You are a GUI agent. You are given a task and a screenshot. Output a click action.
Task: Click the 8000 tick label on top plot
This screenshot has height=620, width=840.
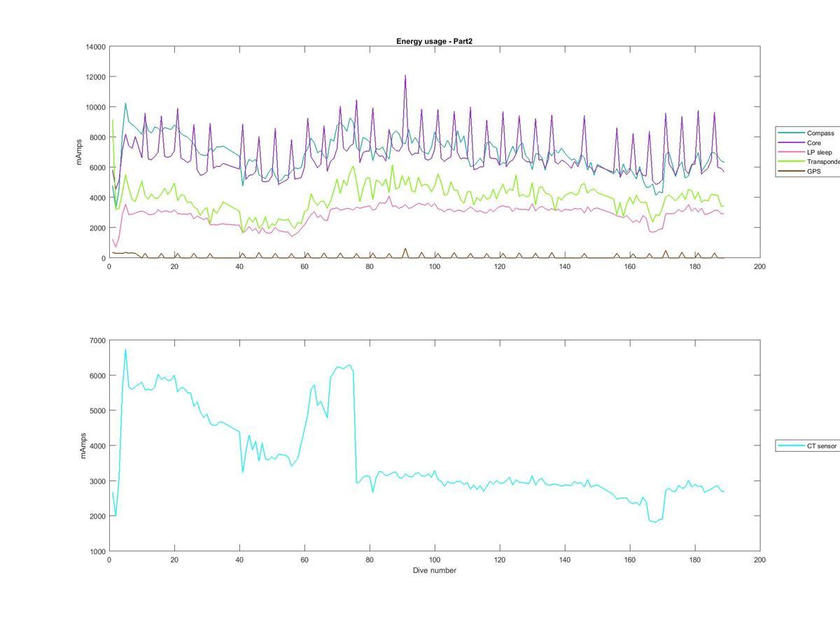(x=98, y=138)
